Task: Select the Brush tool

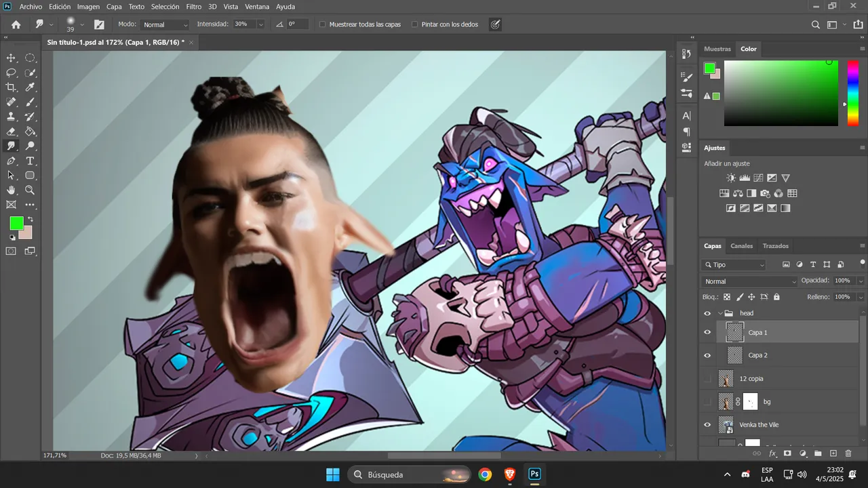Action: pos(31,102)
